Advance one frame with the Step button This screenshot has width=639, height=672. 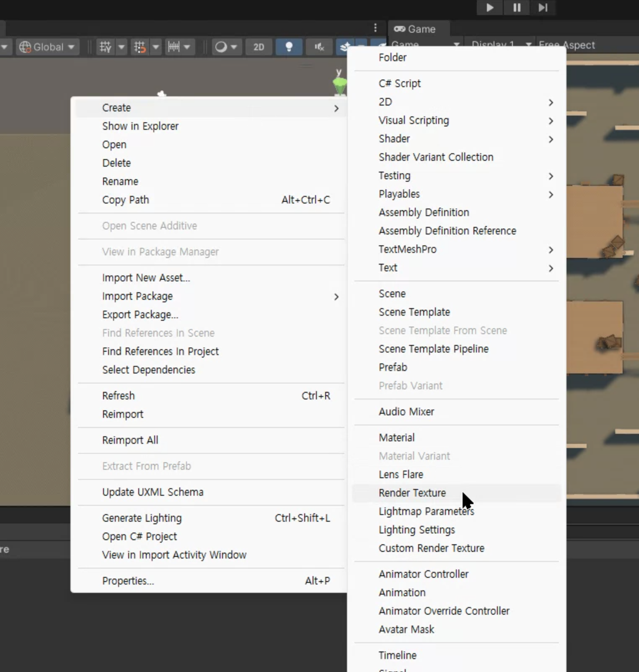tap(543, 8)
